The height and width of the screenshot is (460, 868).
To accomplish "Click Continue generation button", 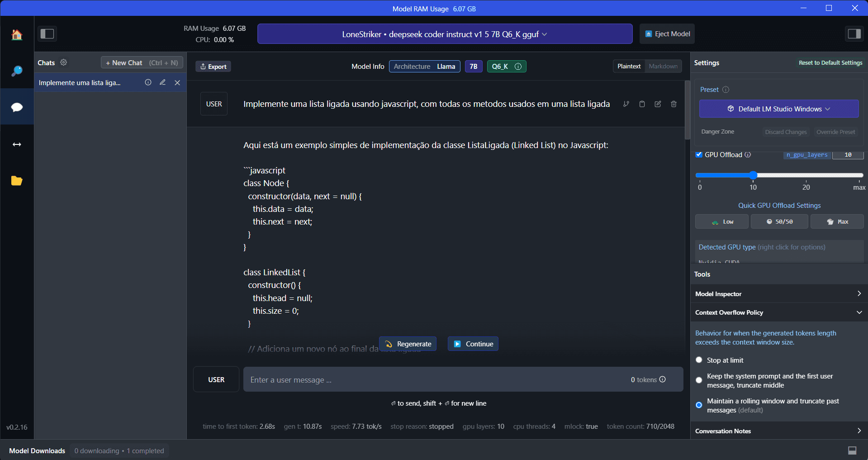I will 473,344.
